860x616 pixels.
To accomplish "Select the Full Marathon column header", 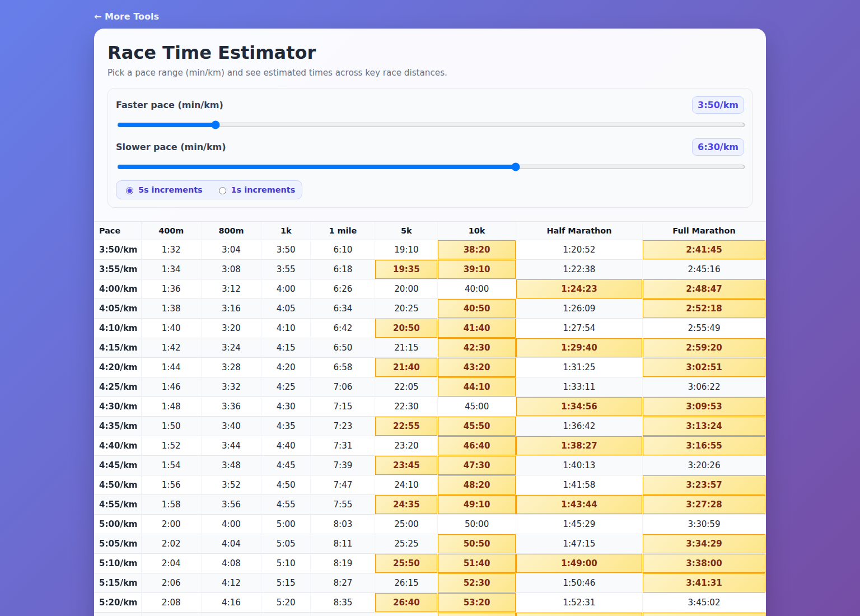I will 704,230.
